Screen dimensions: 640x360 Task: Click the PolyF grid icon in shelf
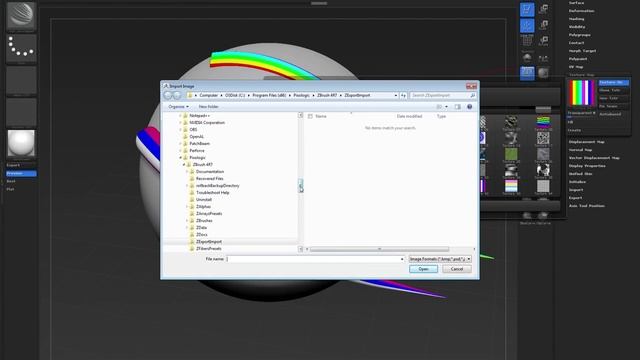coord(527,41)
